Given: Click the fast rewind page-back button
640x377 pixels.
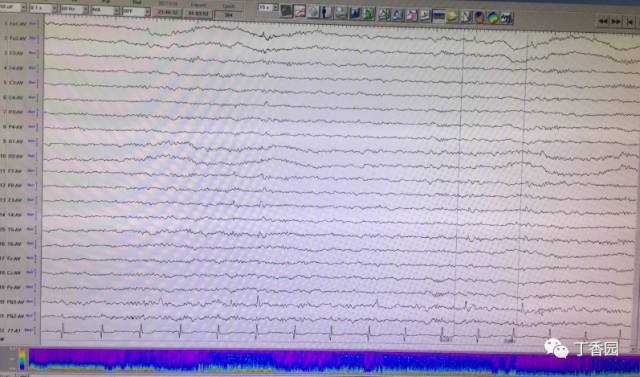Looking at the screenshot, I should coord(603,21).
